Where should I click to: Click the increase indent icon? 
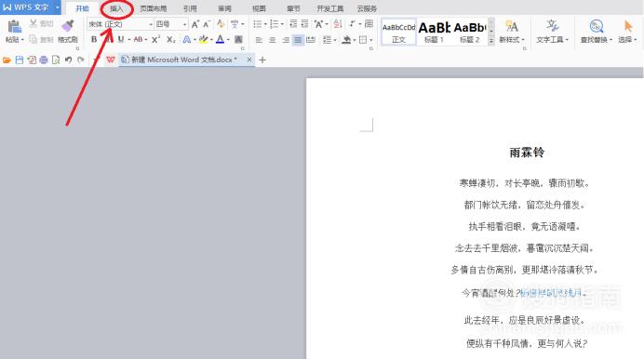(304, 24)
